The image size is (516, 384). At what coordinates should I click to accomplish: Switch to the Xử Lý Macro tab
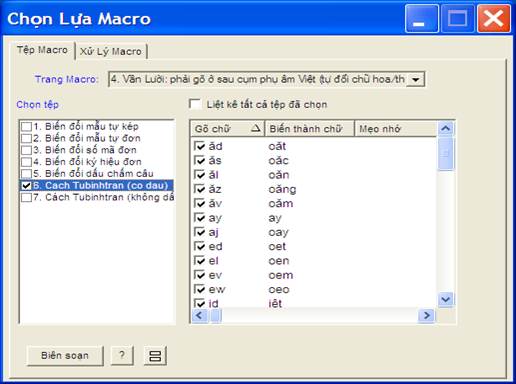(111, 52)
